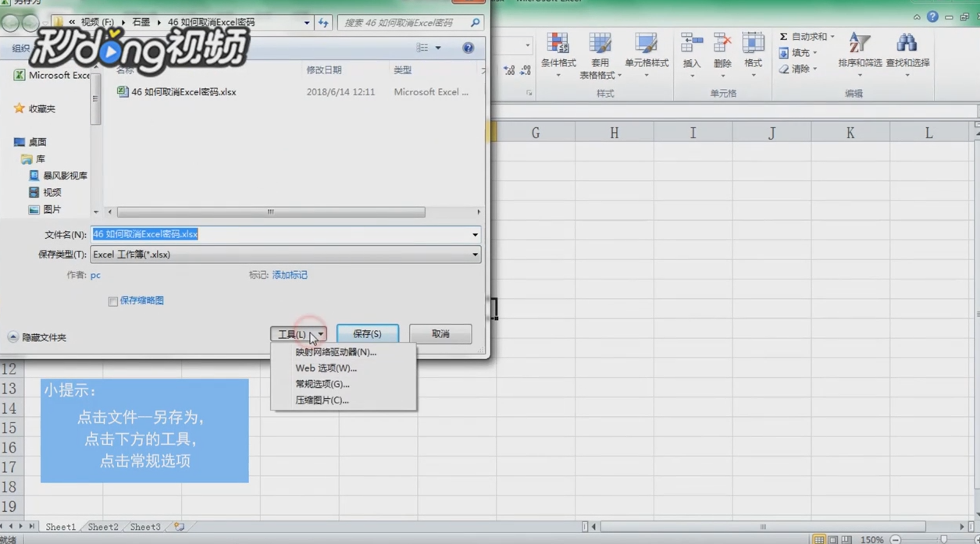Click the Tools 工具(L) button
The height and width of the screenshot is (544, 980).
pyautogui.click(x=298, y=334)
